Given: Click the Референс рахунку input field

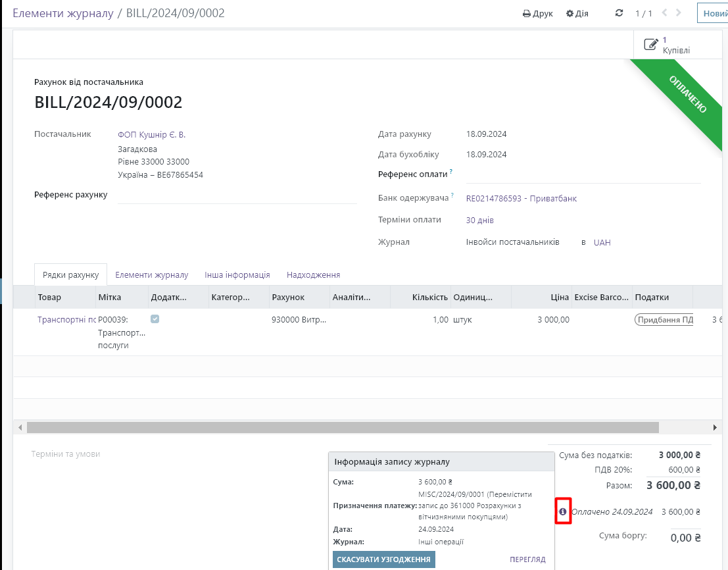Looking at the screenshot, I should tap(237, 195).
